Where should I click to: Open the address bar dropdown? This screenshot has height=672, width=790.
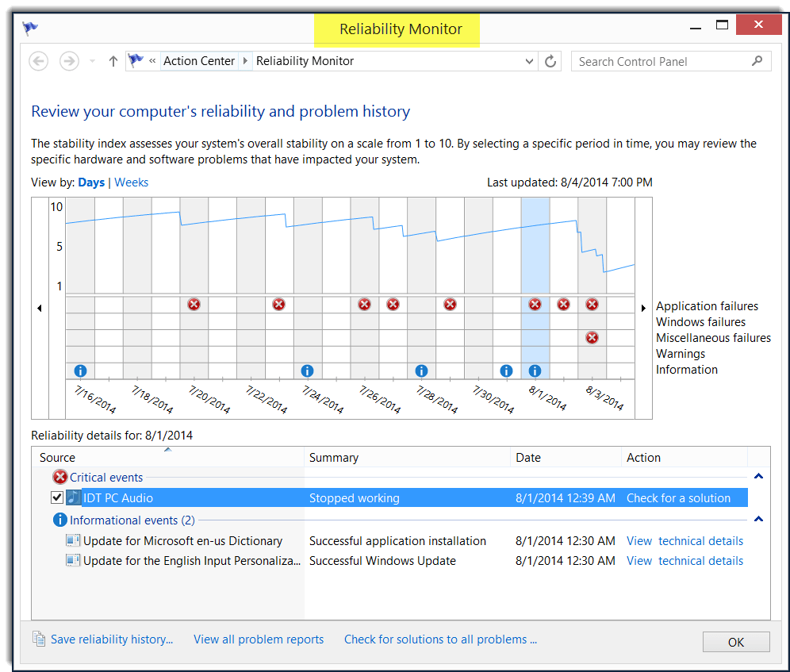click(529, 61)
